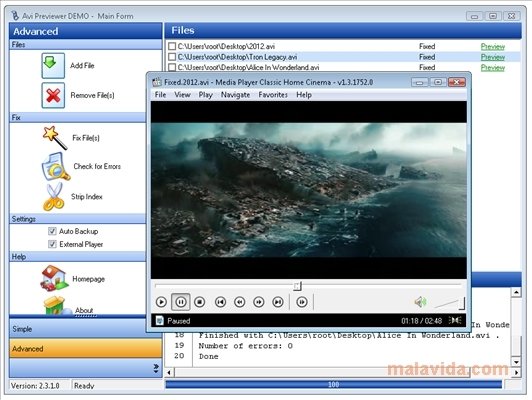Viewport: 532px width, 400px height.
Task: Click the 'Done' log line
Action: [x=209, y=356]
